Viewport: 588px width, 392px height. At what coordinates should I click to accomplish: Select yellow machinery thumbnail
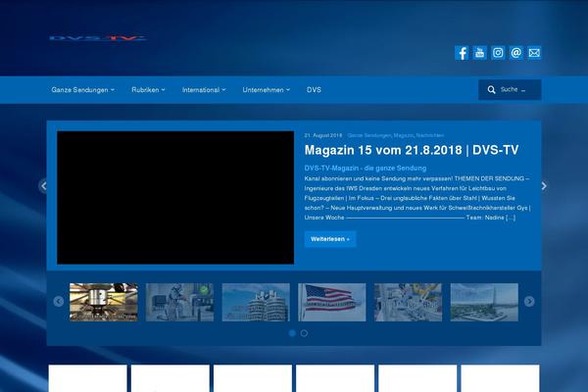coord(408,302)
